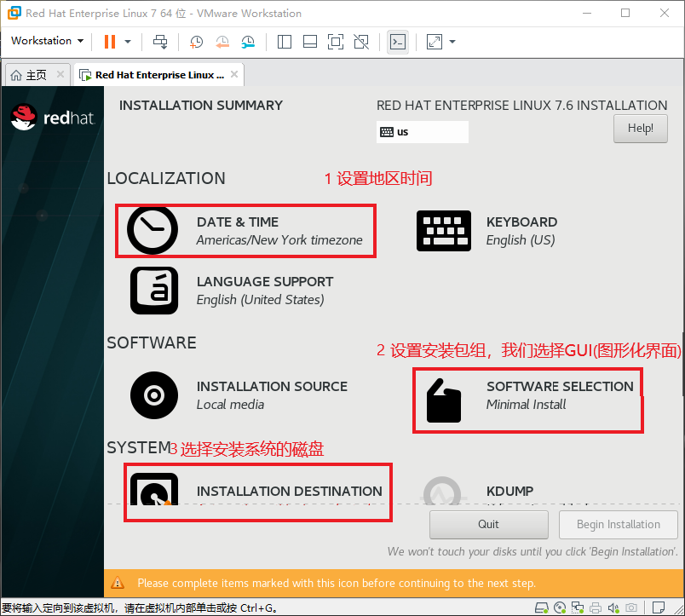Image resolution: width=685 pixels, height=616 pixels.
Task: Take a snapshot of the virtual machine
Action: click(x=195, y=42)
